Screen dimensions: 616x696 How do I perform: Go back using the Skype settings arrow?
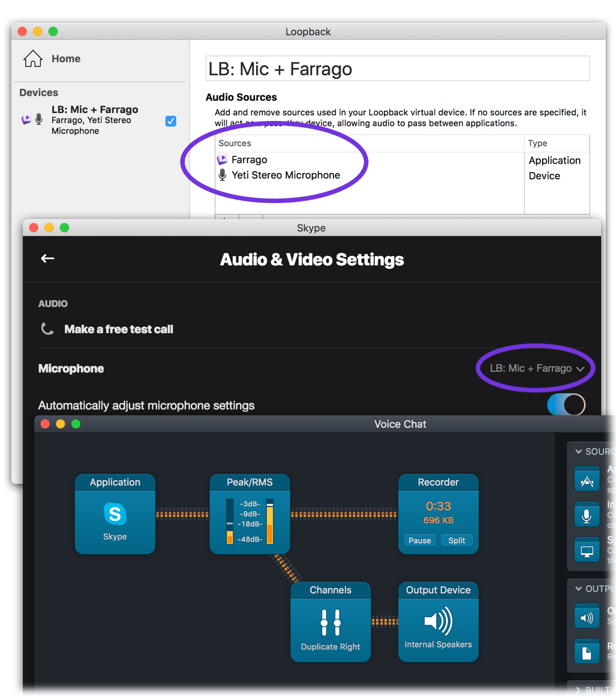[x=48, y=258]
